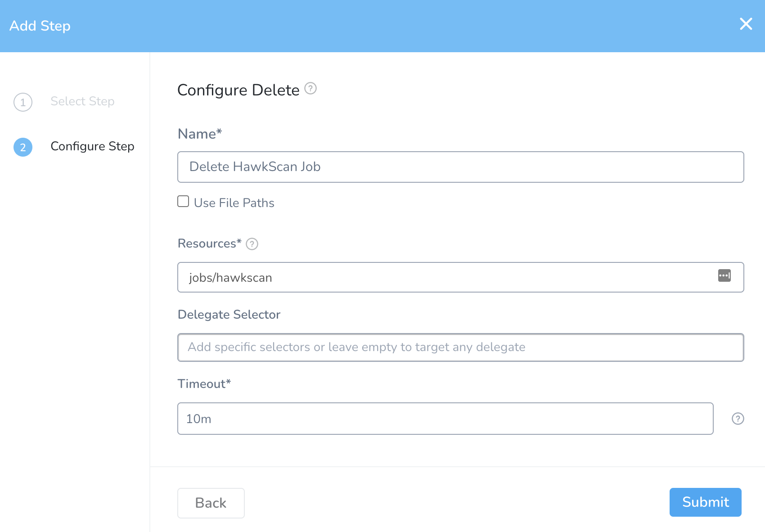Screen dimensions: 765x532
Task: Check Use File Paths before submitting
Action: (x=183, y=202)
